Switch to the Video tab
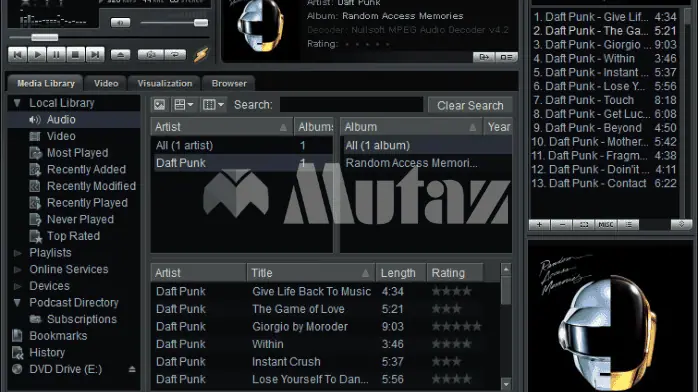The image size is (698, 392). pos(106,83)
